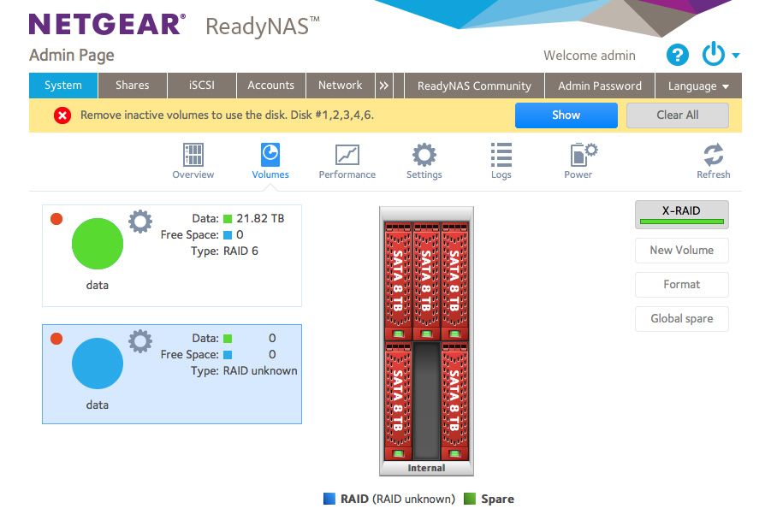The image size is (771, 532).
Task: Click blue RAID legend swatch
Action: pos(329,499)
